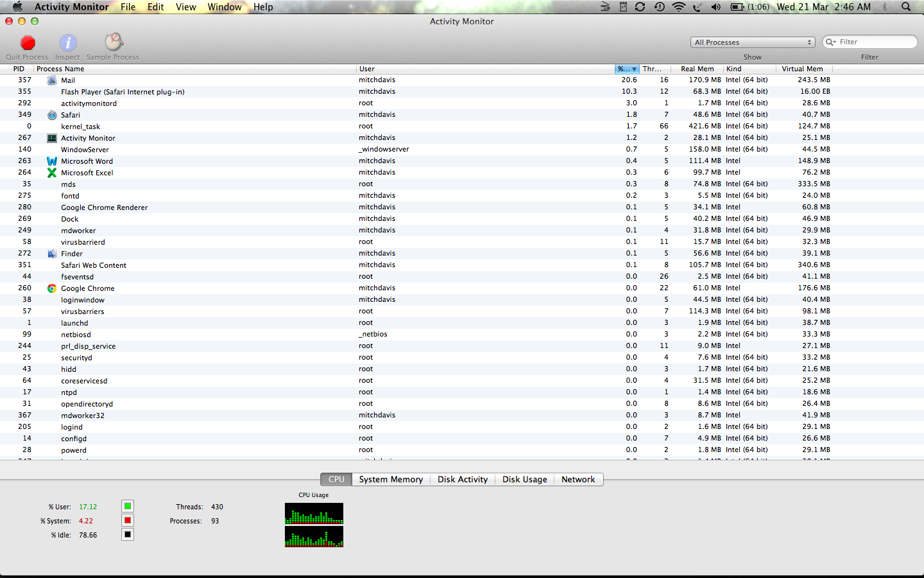
Task: Open the All Processes dropdown
Action: coord(753,42)
